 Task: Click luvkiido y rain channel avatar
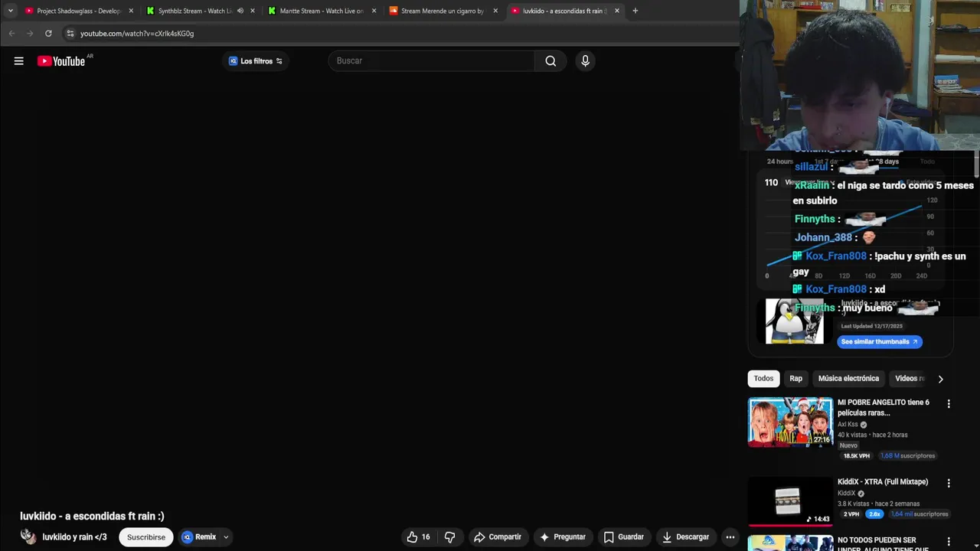click(x=28, y=536)
